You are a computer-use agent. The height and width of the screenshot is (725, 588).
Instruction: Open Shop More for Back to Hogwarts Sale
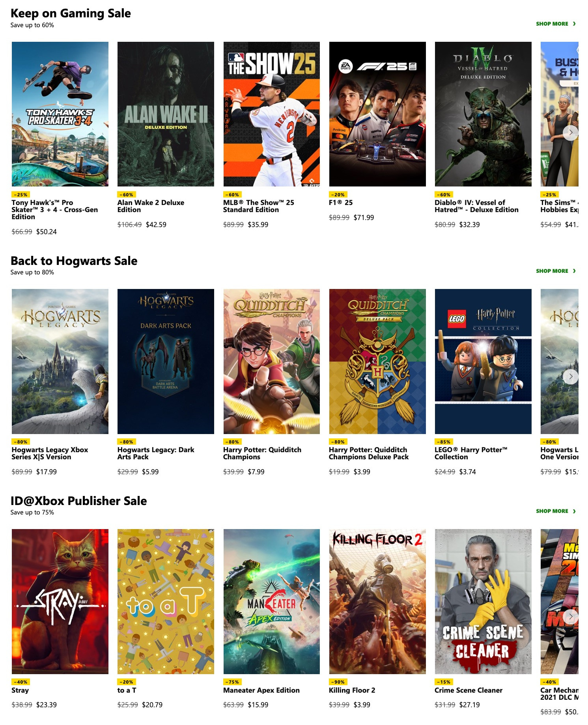click(556, 271)
